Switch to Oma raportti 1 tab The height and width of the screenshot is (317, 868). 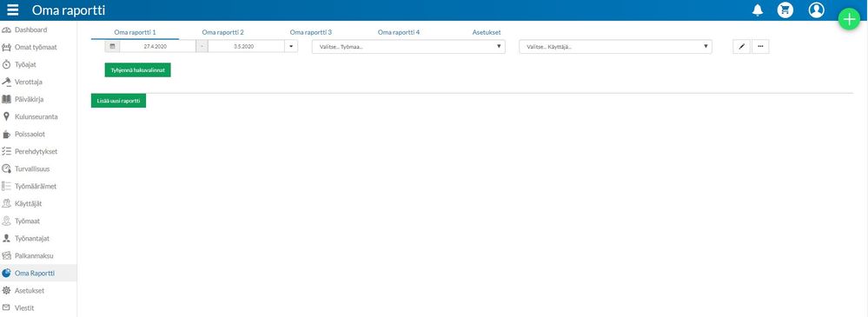point(135,32)
